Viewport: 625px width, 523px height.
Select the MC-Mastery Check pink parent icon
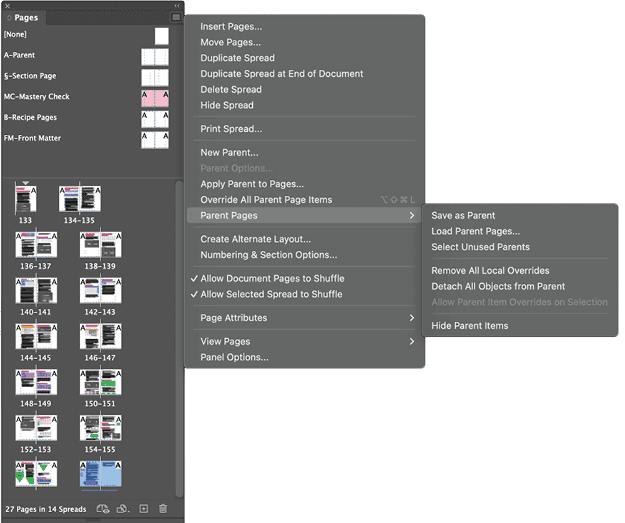(x=154, y=98)
